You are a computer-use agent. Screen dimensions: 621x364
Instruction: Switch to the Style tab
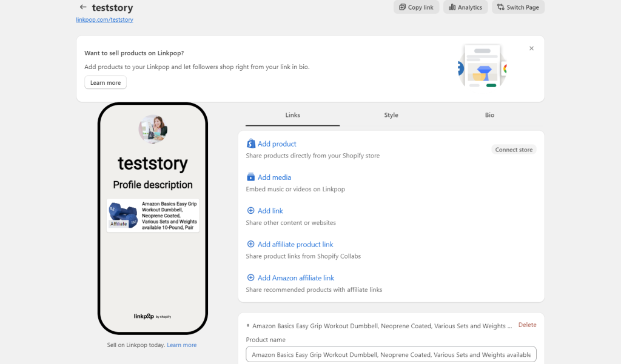(x=391, y=115)
